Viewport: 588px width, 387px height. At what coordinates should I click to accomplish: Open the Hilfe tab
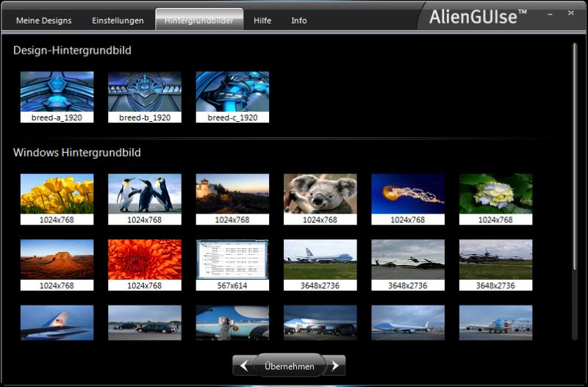[262, 21]
